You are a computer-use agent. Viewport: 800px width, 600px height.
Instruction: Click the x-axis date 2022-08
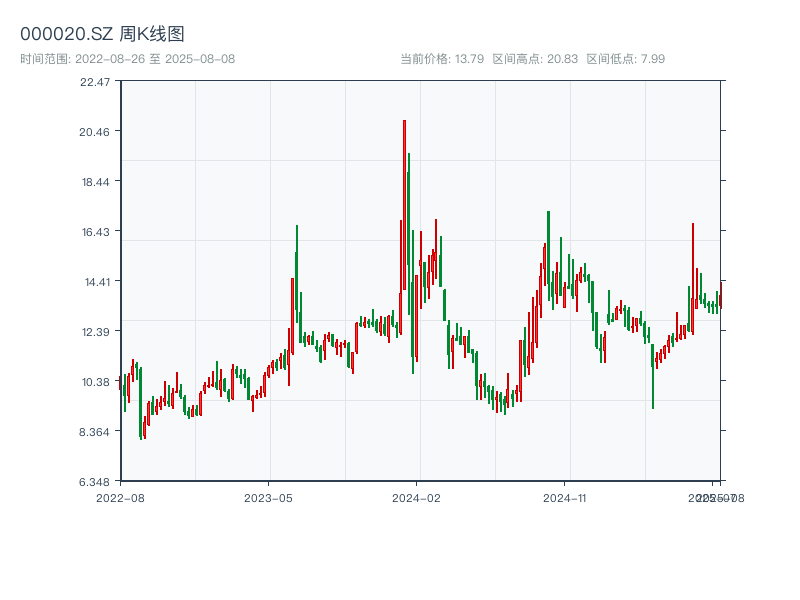[x=120, y=498]
